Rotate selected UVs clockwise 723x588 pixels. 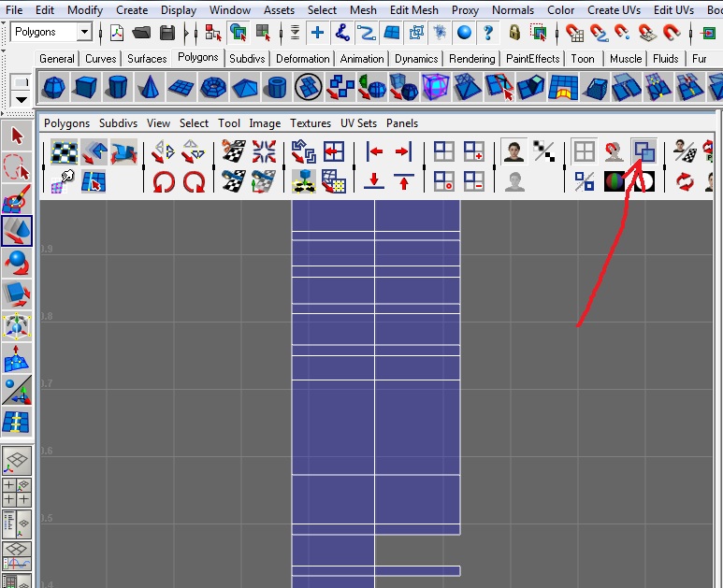[195, 181]
